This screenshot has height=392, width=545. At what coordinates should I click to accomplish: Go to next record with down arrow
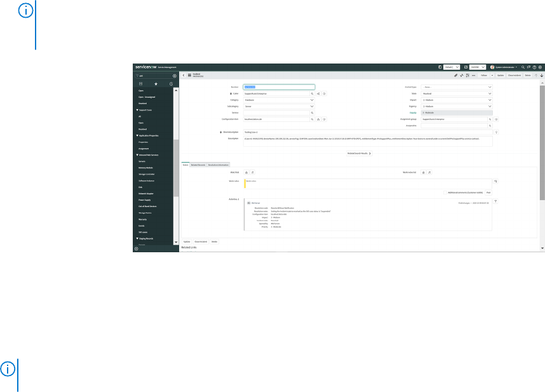pyautogui.click(x=542, y=76)
